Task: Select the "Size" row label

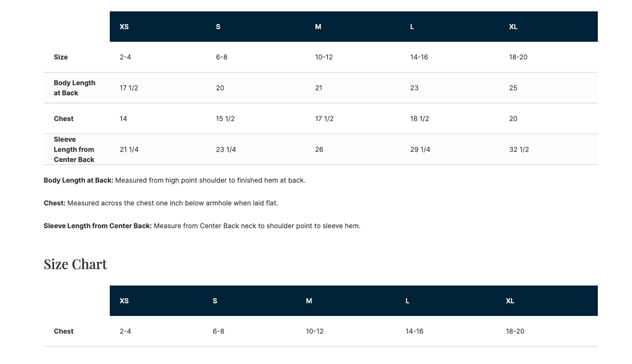Action: pyautogui.click(x=61, y=57)
